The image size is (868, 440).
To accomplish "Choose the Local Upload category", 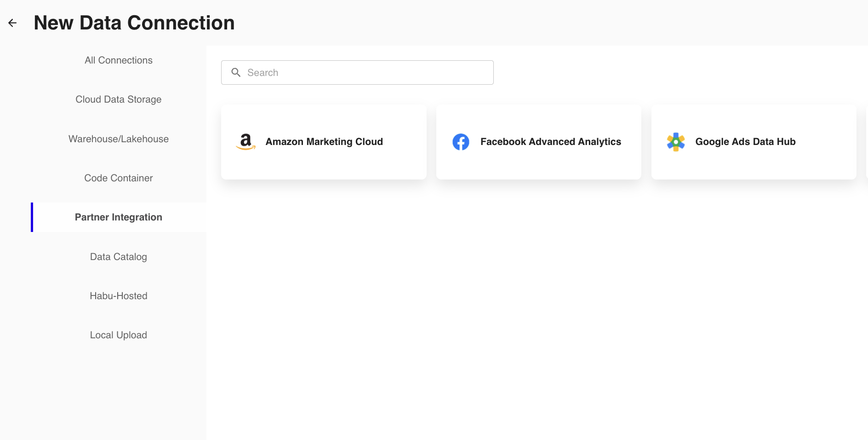I will click(x=119, y=335).
